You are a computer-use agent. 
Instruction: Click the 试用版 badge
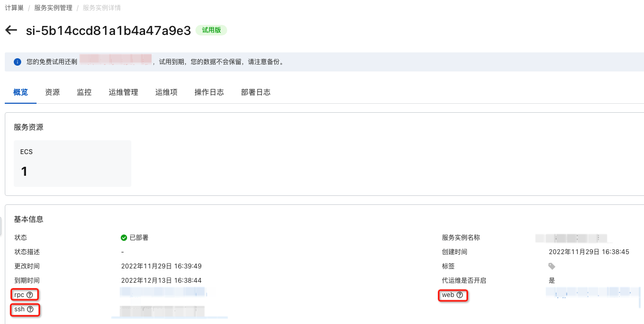[211, 30]
